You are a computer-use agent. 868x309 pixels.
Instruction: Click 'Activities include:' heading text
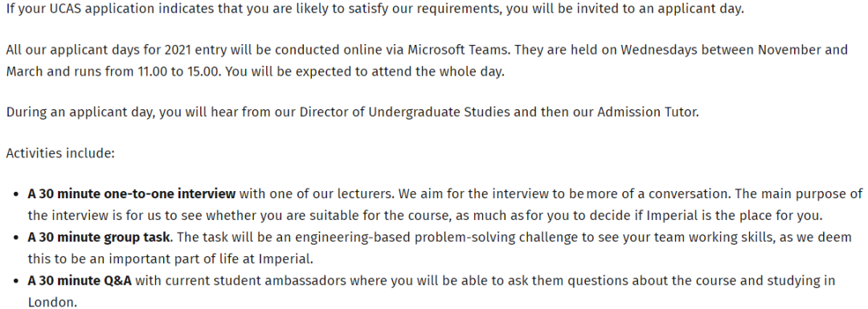(60, 153)
